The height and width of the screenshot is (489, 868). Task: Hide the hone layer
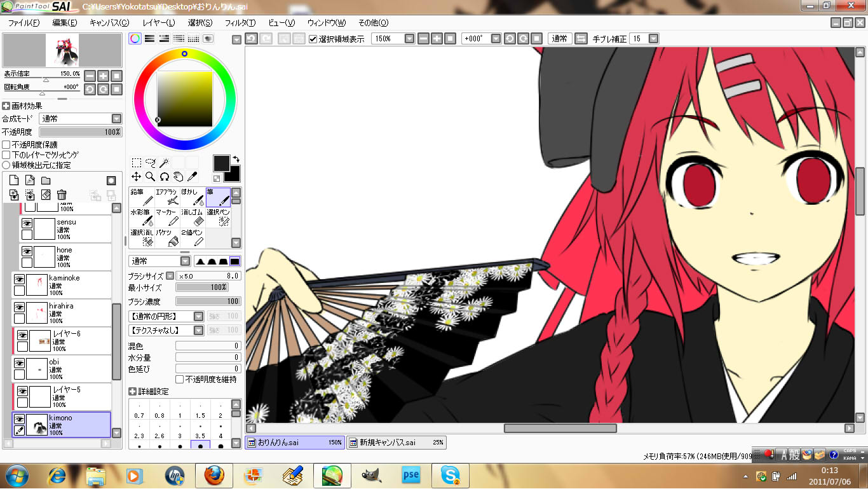[27, 251]
